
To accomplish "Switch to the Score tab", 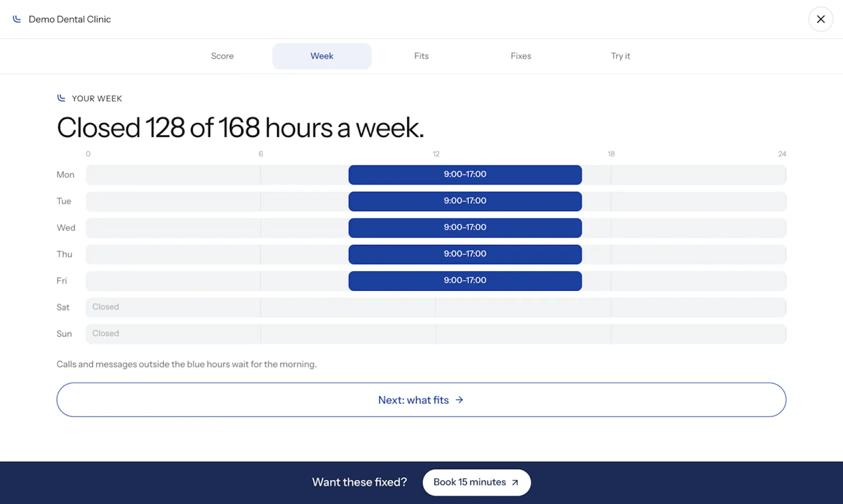I will pyautogui.click(x=222, y=56).
